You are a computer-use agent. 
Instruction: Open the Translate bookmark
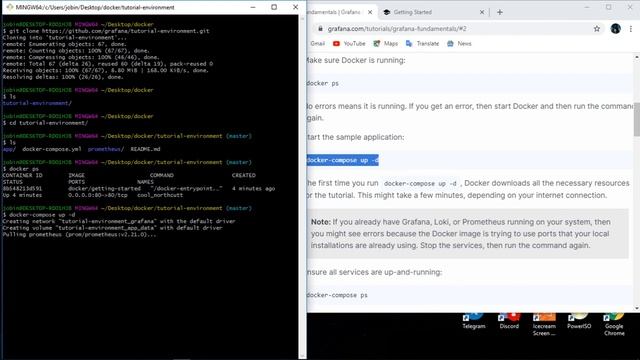click(422, 44)
